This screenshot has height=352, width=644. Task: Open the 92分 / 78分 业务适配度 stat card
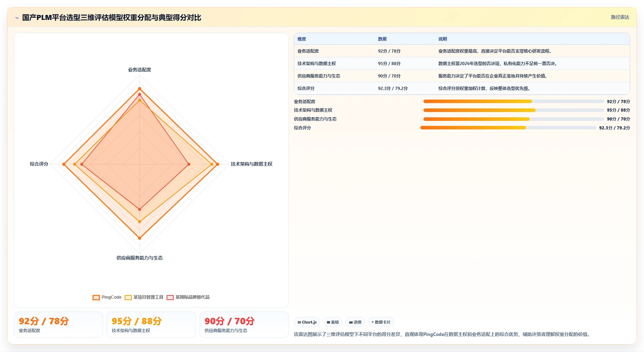(x=58, y=325)
